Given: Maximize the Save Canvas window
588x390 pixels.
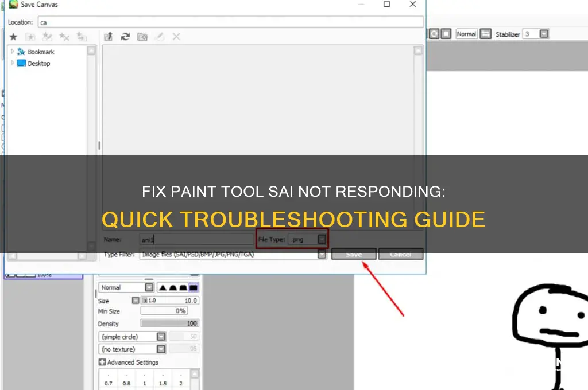Looking at the screenshot, I should click(386, 4).
